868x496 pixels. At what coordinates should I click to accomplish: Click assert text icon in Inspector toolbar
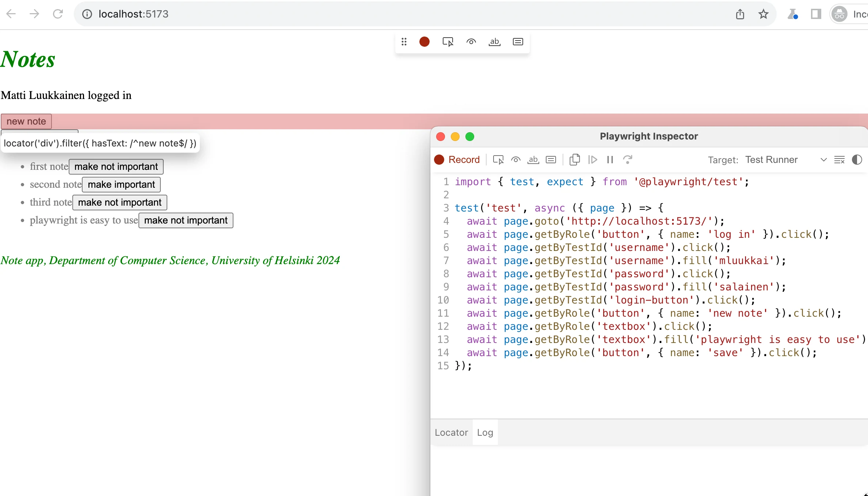pyautogui.click(x=533, y=160)
